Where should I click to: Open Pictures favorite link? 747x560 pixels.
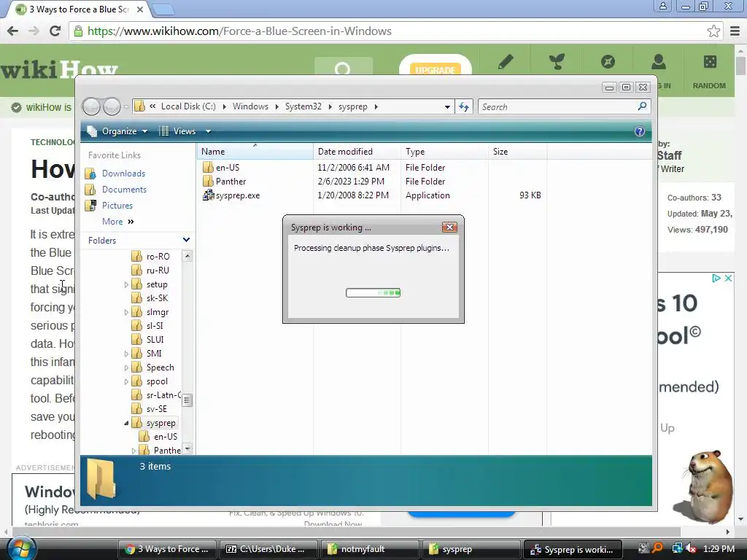[109, 206]
